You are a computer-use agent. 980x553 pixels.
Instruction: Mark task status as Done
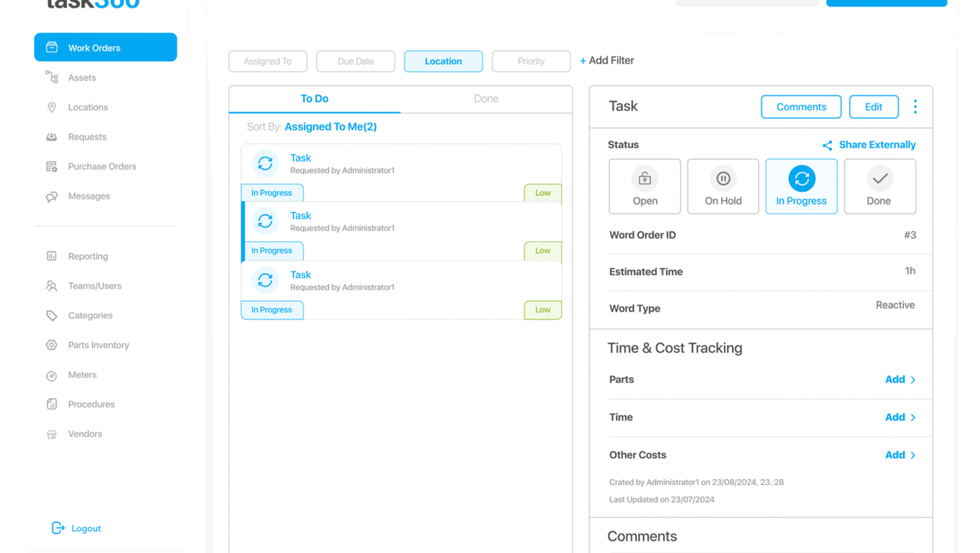[879, 186]
